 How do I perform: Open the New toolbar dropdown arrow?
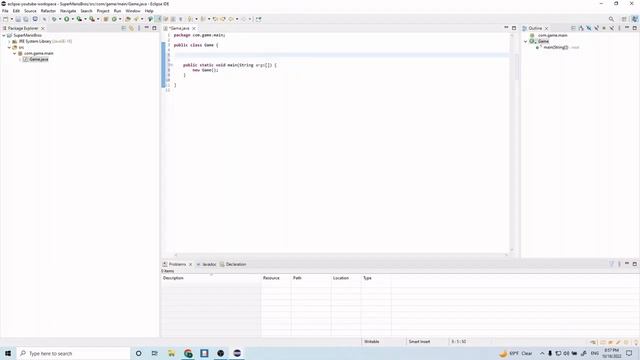pyautogui.click(x=12, y=19)
